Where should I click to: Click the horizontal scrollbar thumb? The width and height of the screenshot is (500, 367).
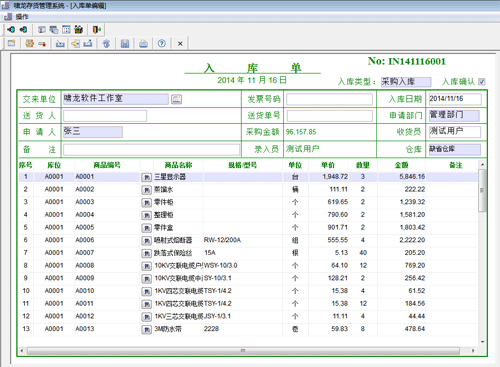click(243, 351)
